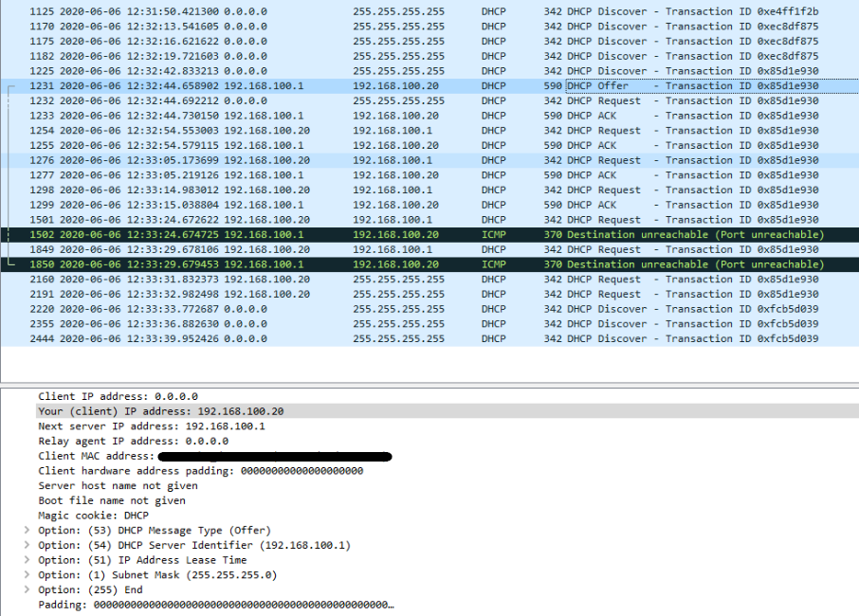
Task: Expand Option (54) DHCP Server Identifier
Action: point(27,545)
